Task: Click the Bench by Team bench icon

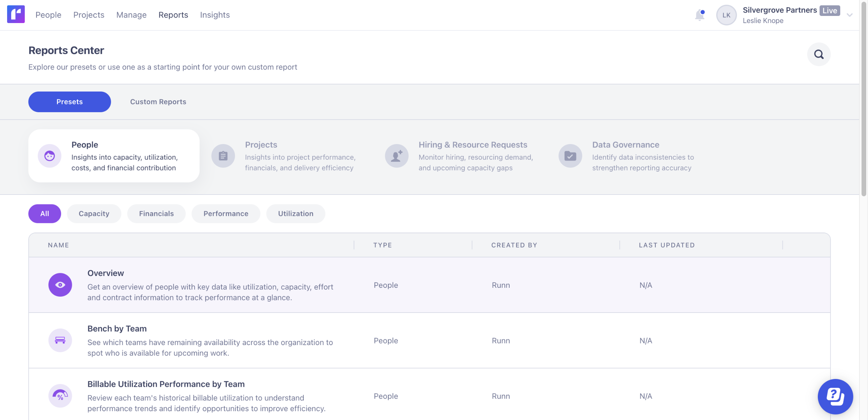Action: [x=60, y=340]
